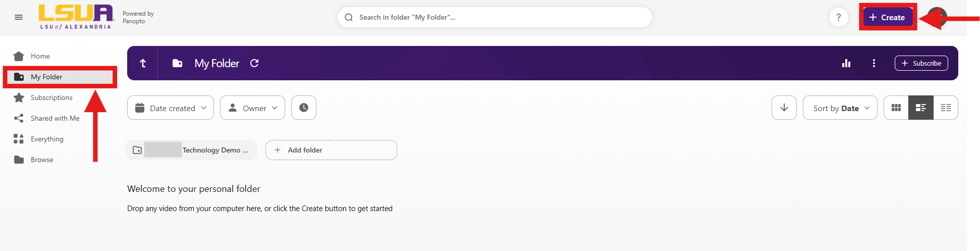Open the folder more options menu
The image size is (980, 251).
click(x=874, y=63)
